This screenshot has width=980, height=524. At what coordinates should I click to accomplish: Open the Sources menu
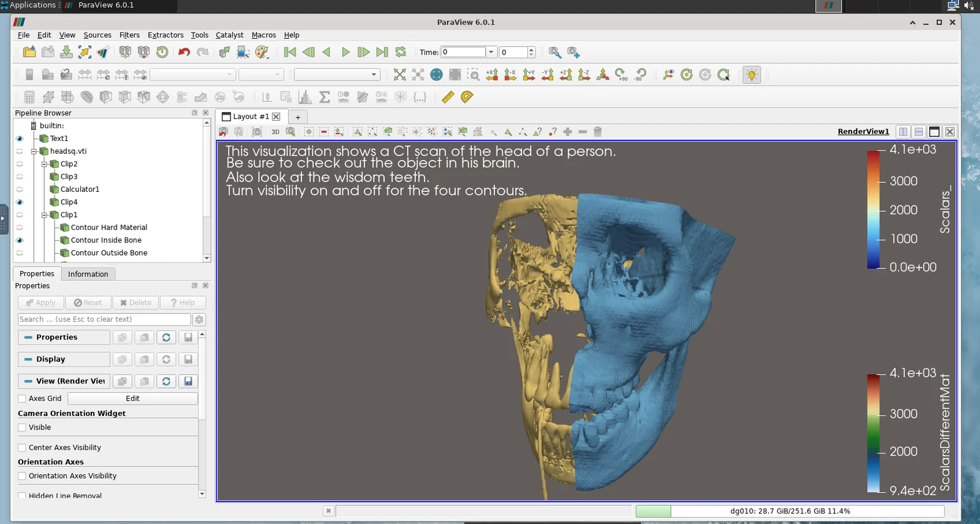pos(97,35)
